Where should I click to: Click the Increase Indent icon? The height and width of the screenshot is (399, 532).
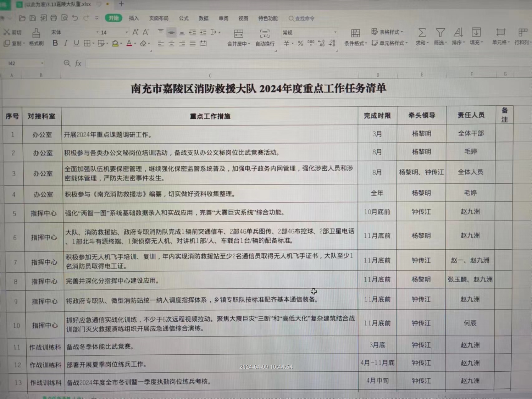pos(203,32)
